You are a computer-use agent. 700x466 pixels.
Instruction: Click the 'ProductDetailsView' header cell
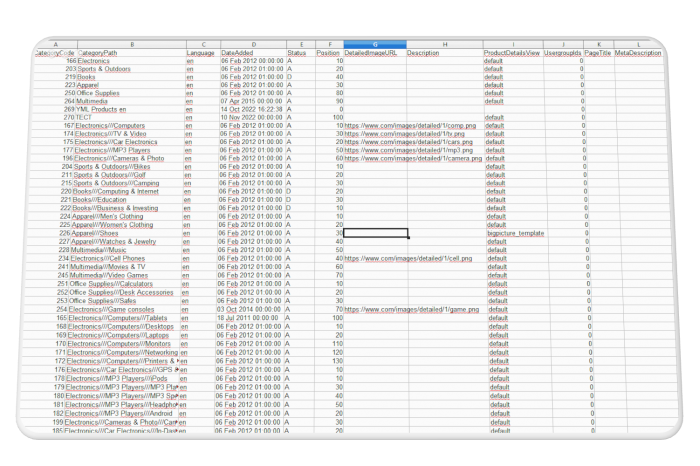(x=512, y=53)
